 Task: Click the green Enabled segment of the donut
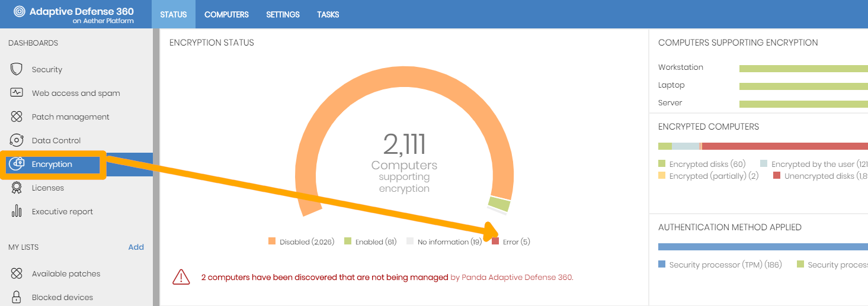(499, 204)
